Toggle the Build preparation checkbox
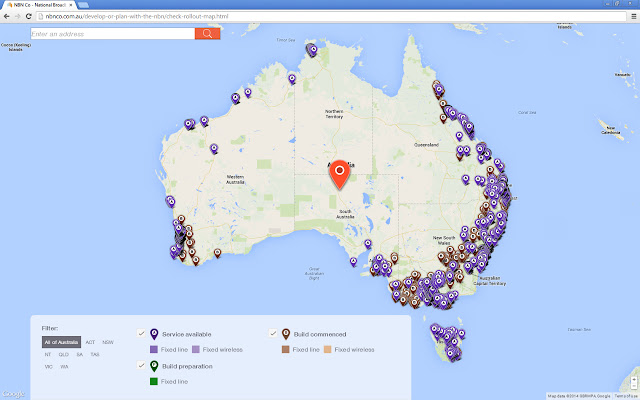The image size is (640, 400). click(141, 365)
